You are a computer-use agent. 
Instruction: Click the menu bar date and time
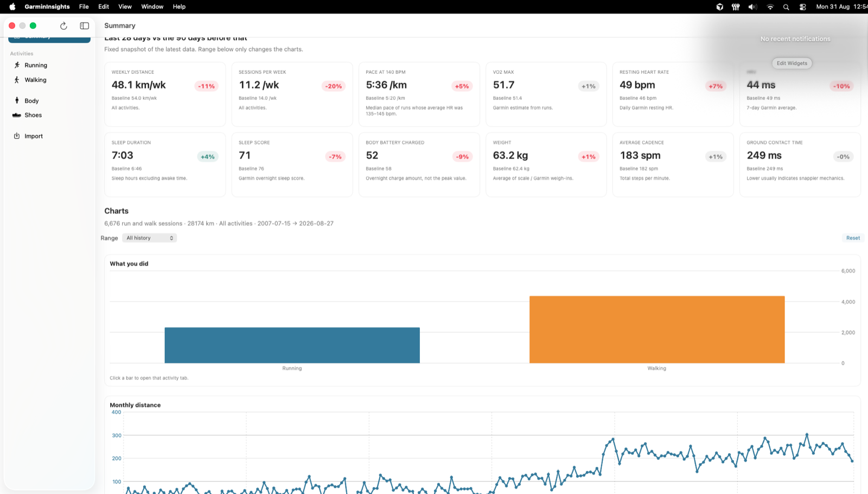pos(841,7)
